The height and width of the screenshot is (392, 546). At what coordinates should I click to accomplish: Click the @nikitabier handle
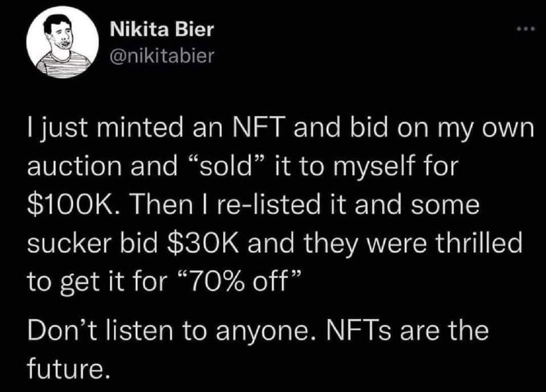click(x=162, y=55)
